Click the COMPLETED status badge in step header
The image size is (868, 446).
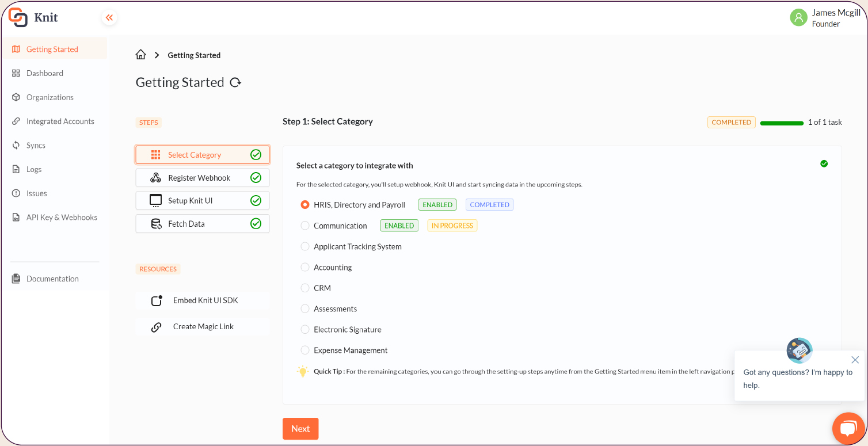coord(732,123)
